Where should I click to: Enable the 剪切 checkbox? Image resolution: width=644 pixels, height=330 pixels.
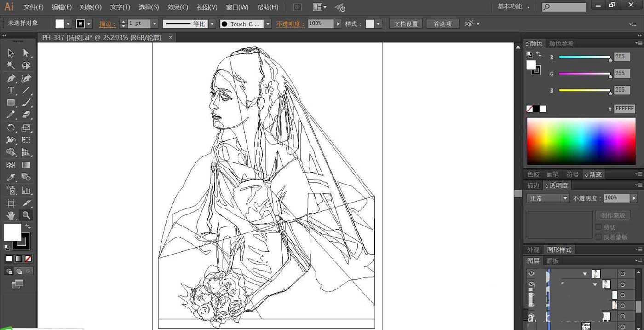pos(598,227)
